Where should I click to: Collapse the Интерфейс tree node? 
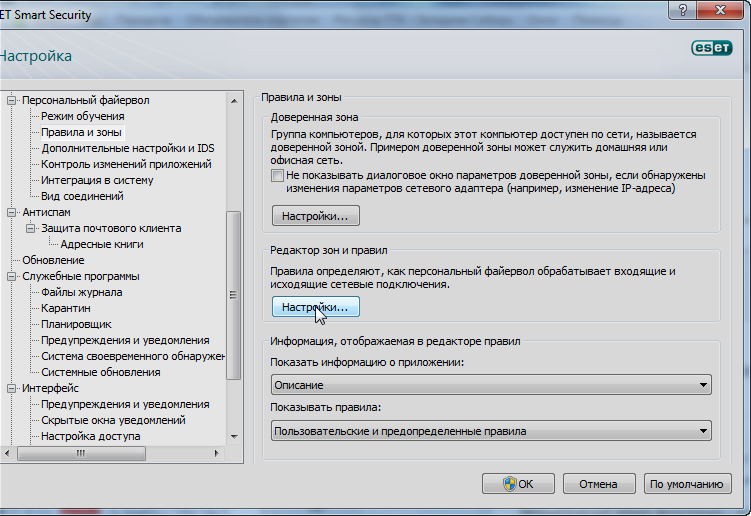11,389
